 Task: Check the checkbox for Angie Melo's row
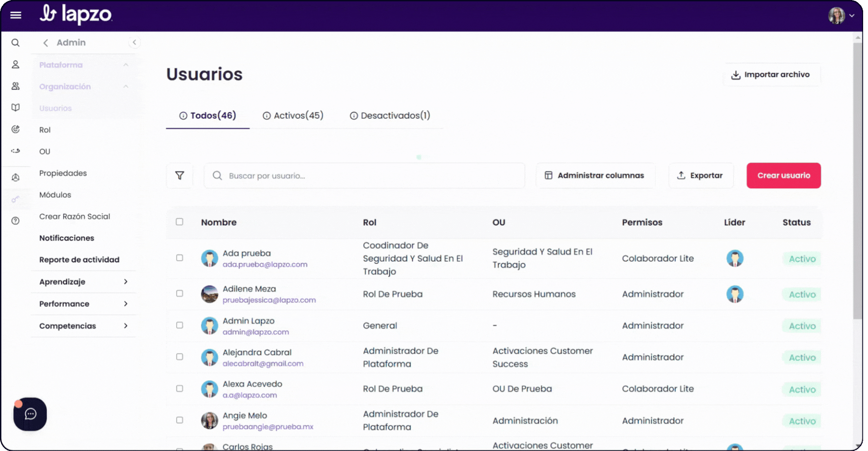[180, 420]
